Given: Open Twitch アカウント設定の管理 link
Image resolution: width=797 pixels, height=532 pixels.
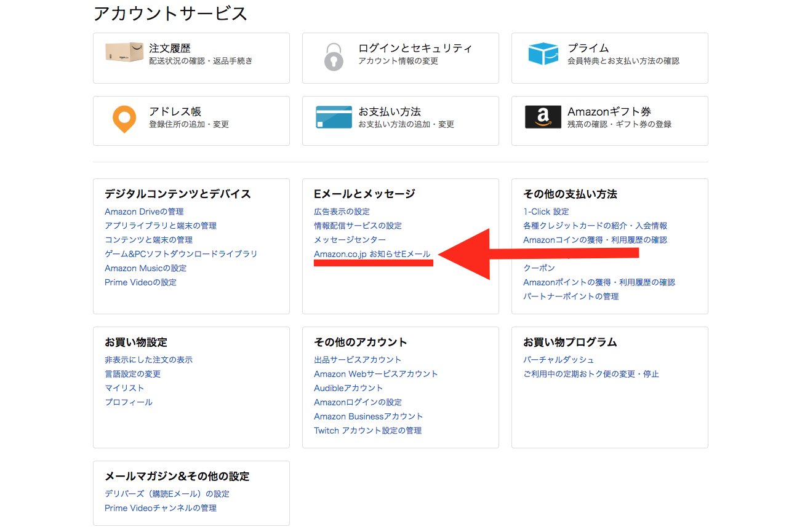Looking at the screenshot, I should (x=367, y=431).
